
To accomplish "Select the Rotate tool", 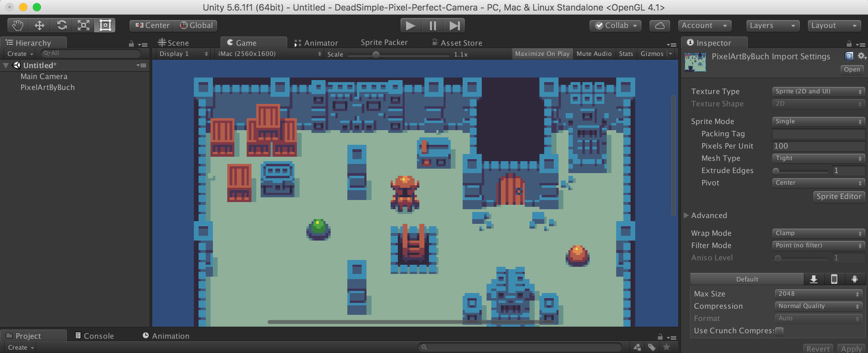I will [62, 26].
